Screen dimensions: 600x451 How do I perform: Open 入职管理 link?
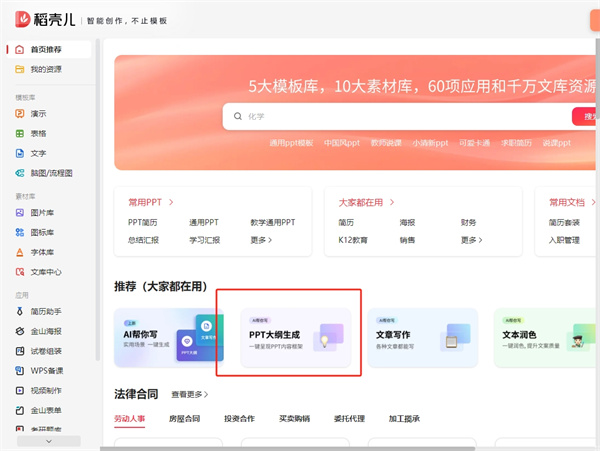(564, 240)
